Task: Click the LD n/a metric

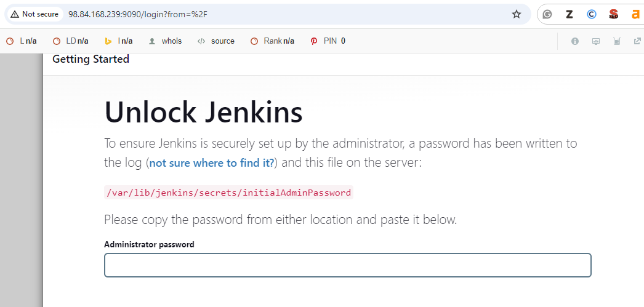Action: coord(71,41)
